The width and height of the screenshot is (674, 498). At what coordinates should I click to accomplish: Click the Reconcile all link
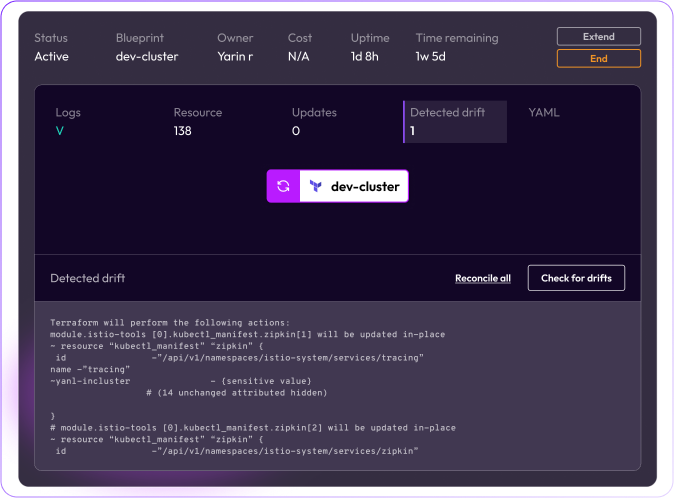pyautogui.click(x=482, y=278)
